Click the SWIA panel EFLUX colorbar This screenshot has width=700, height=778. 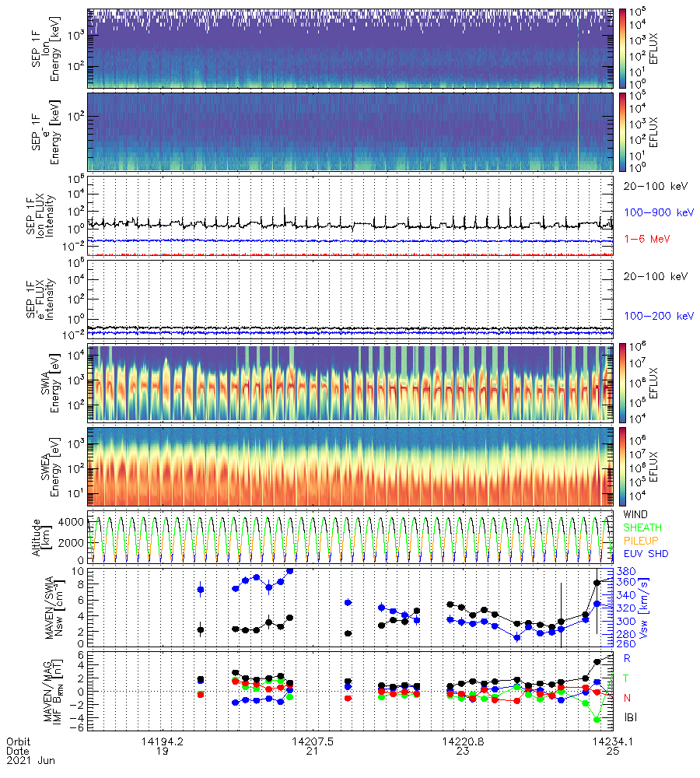tap(623, 382)
